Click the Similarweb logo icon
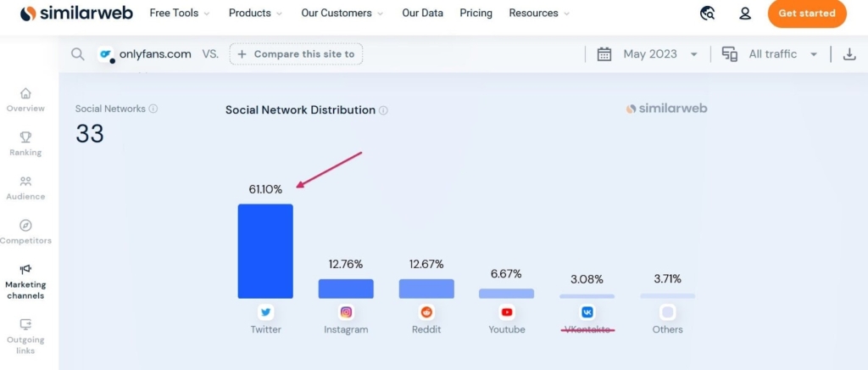 tap(28, 14)
